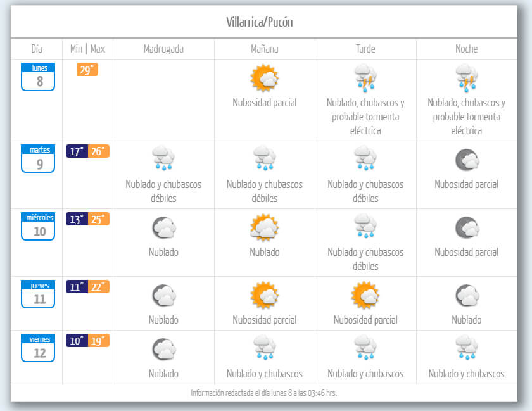Click Monday's 29° maximum temperature badge
This screenshot has height=411, width=532.
pos(87,70)
